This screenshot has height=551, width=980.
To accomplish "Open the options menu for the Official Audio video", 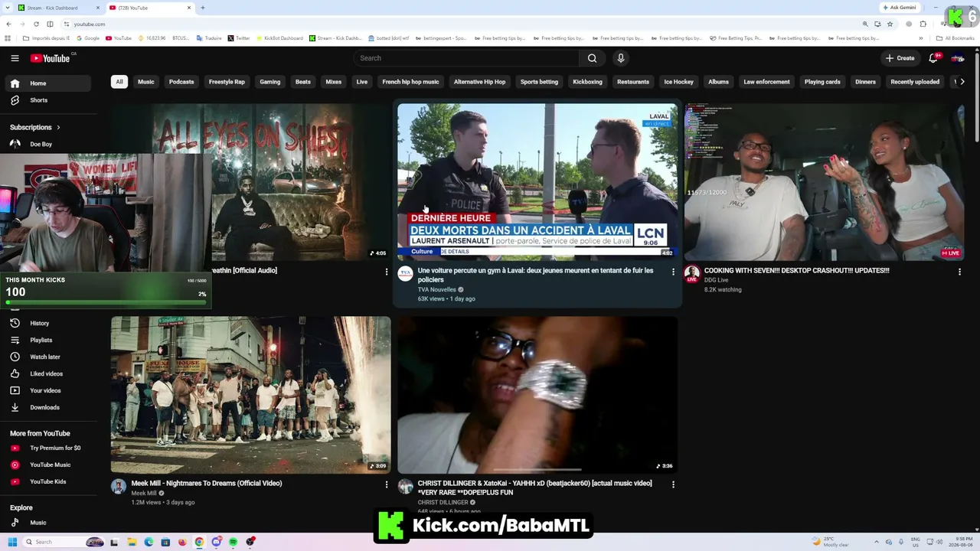I will point(386,272).
